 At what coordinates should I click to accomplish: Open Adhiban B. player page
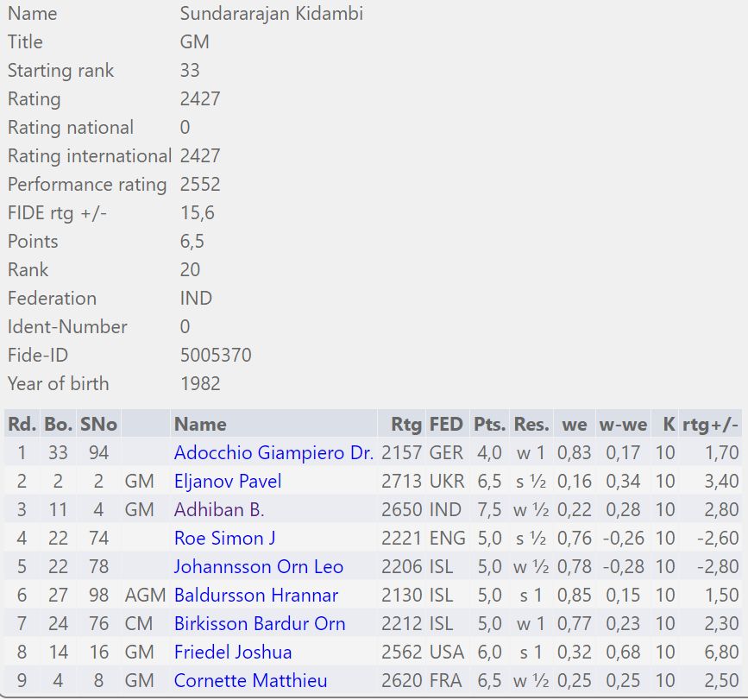click(x=219, y=509)
